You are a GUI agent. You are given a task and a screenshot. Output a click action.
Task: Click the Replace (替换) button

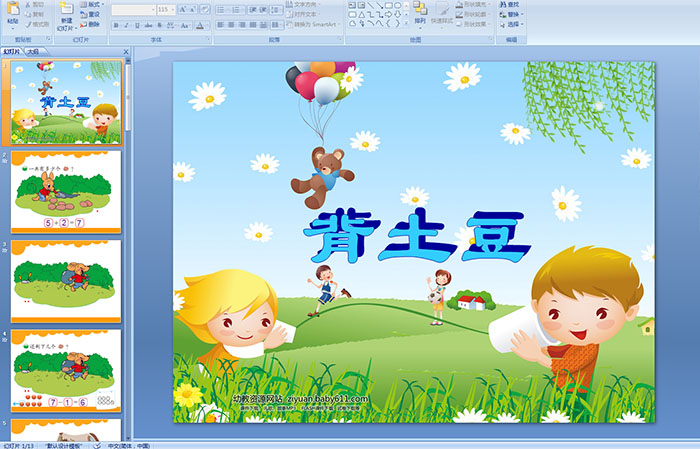512,14
